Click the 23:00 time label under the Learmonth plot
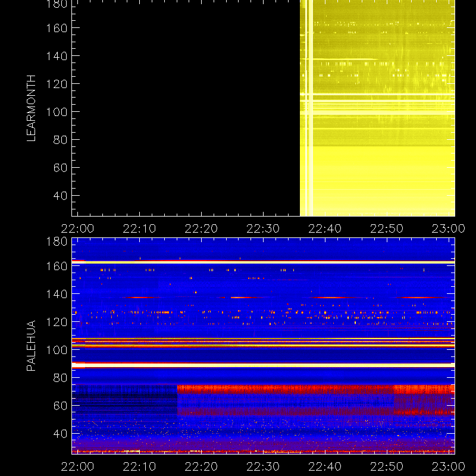The width and height of the screenshot is (476, 476). pyautogui.click(x=449, y=228)
